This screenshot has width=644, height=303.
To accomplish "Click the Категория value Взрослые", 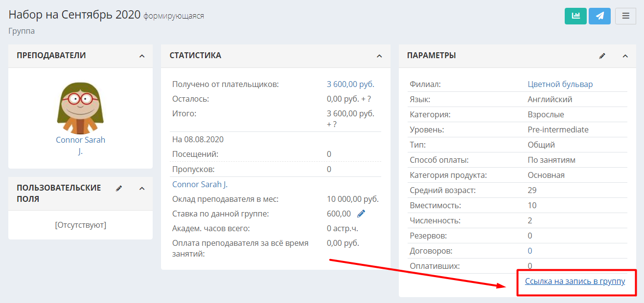I will [546, 114].
